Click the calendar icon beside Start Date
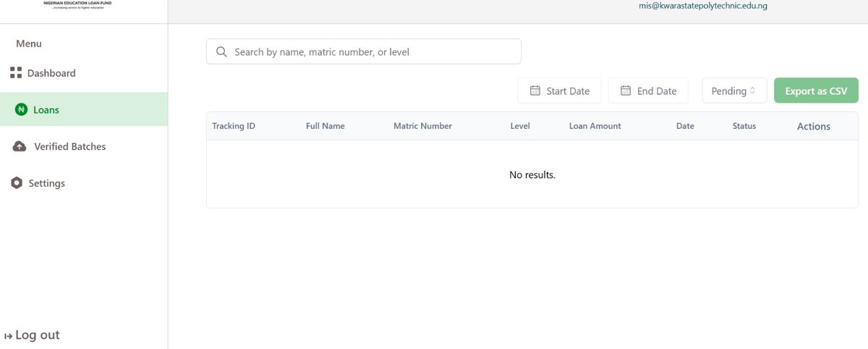Image resolution: width=868 pixels, height=349 pixels. [535, 91]
